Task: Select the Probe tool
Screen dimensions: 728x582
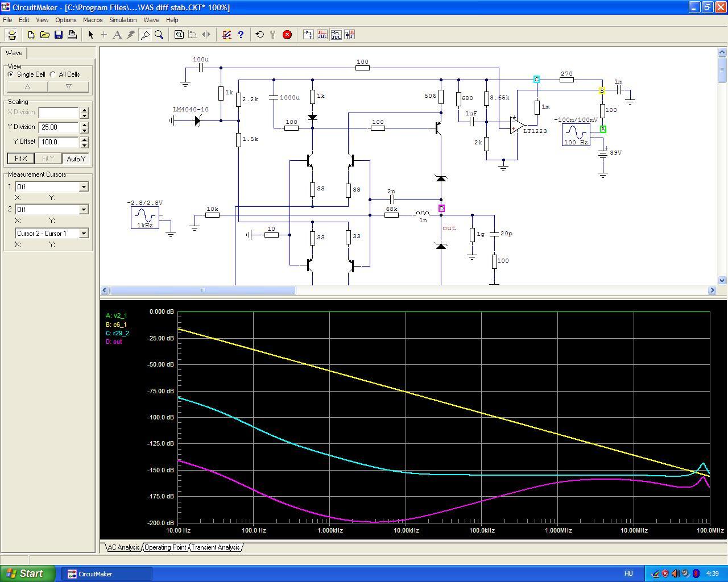Action: coord(145,35)
